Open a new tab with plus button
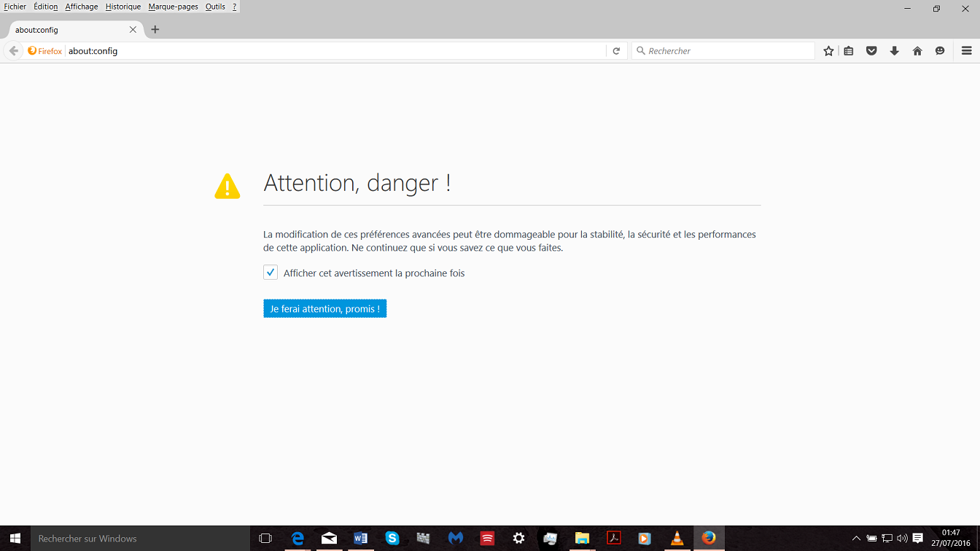This screenshot has height=551, width=980. pos(155,30)
